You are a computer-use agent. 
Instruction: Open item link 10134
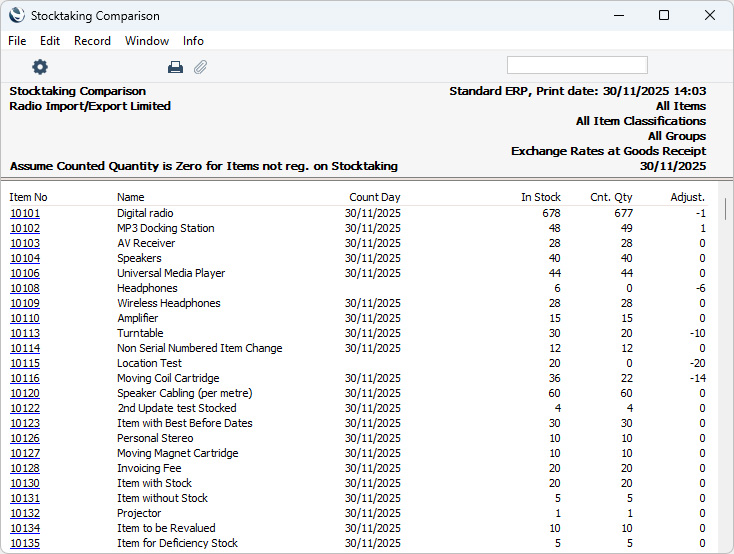25,528
